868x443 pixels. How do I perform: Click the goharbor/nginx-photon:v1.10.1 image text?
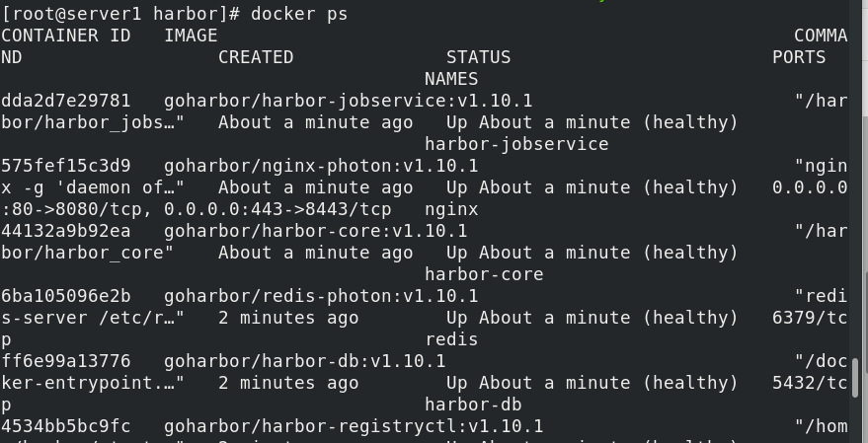pos(321,166)
